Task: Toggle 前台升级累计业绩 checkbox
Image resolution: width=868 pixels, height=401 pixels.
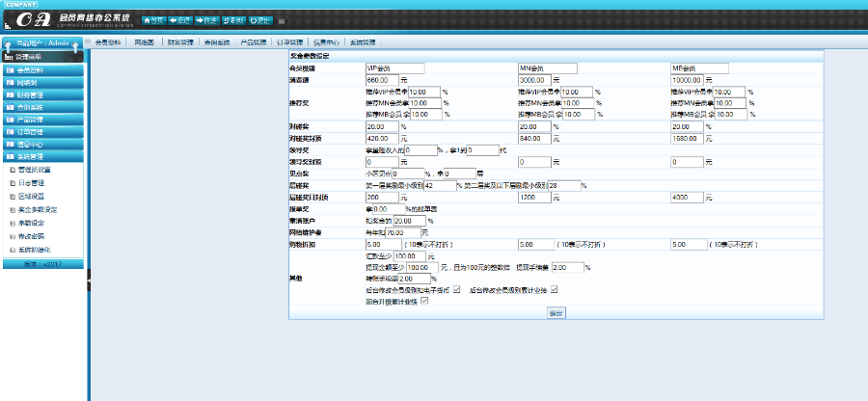Action: pyautogui.click(x=424, y=302)
